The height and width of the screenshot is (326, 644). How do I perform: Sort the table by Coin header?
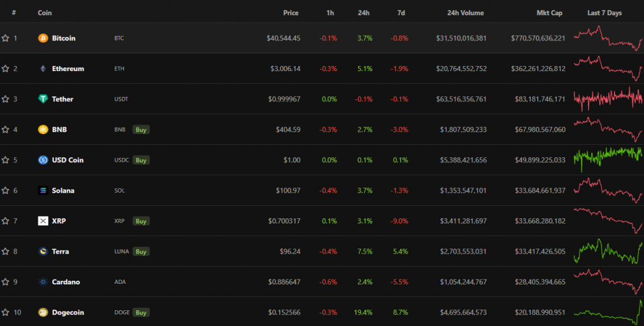45,13
